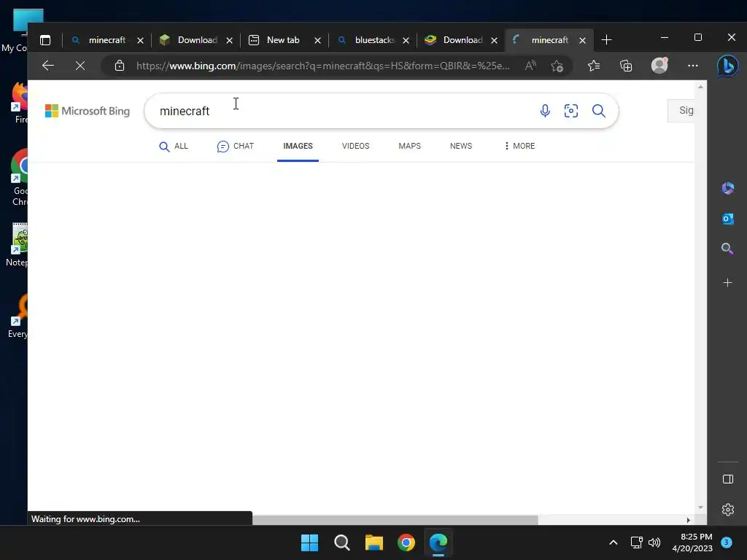
Task: Open the clock showing 8:25 PM
Action: point(692,542)
